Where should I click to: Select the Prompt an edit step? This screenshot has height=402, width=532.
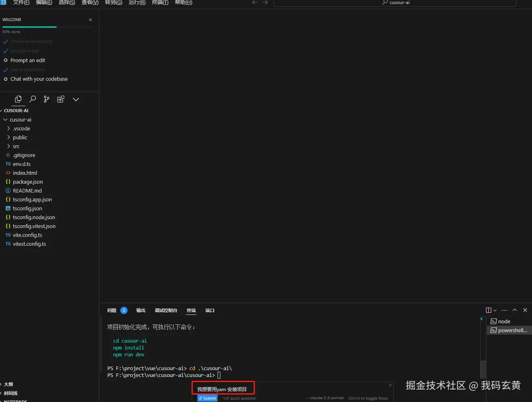tap(27, 61)
